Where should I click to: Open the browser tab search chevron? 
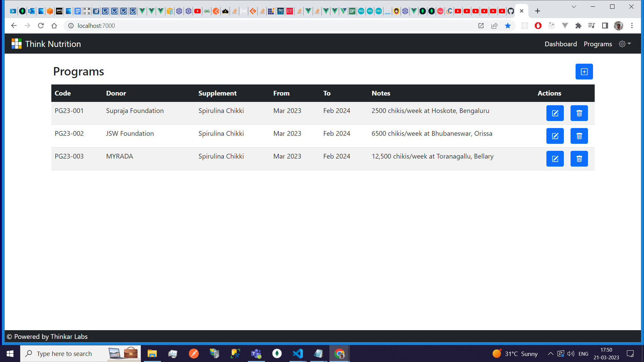tap(574, 7)
